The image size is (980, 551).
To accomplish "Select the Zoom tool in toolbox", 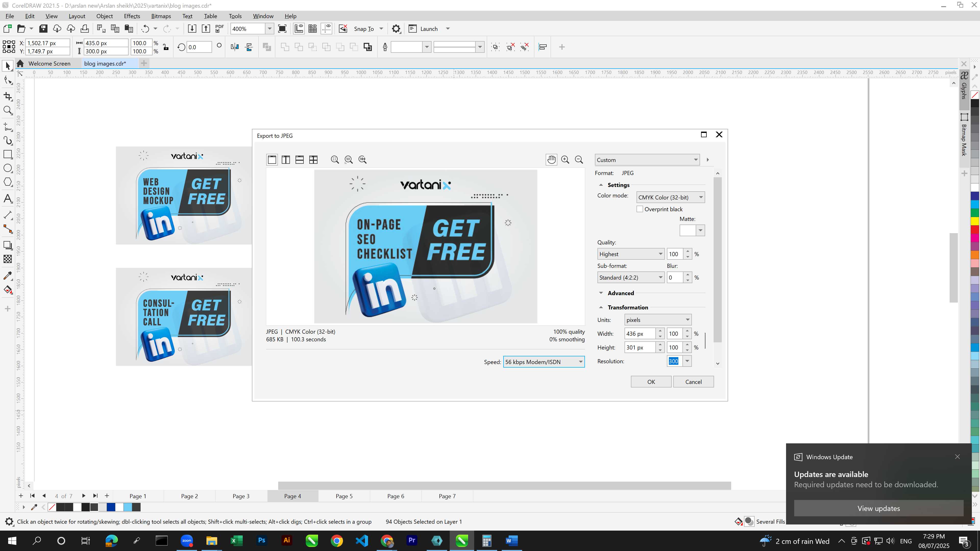I will pyautogui.click(x=8, y=111).
